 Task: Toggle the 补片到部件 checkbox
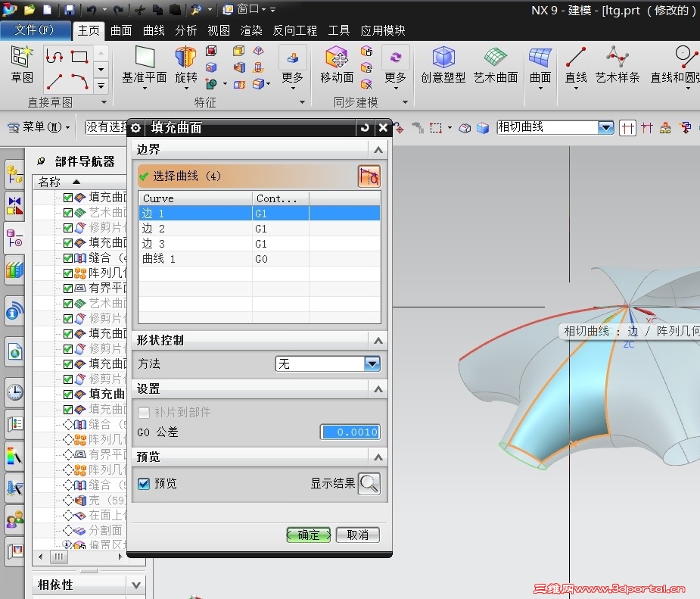(x=144, y=412)
